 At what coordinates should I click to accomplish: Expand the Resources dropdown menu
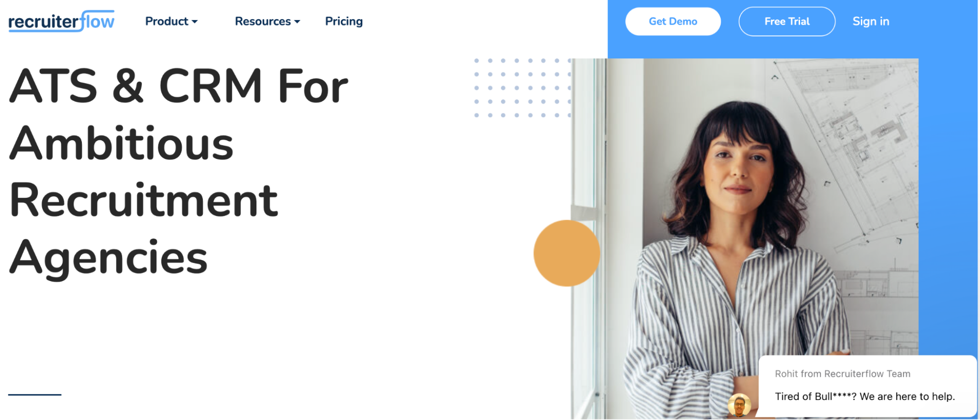pos(267,21)
